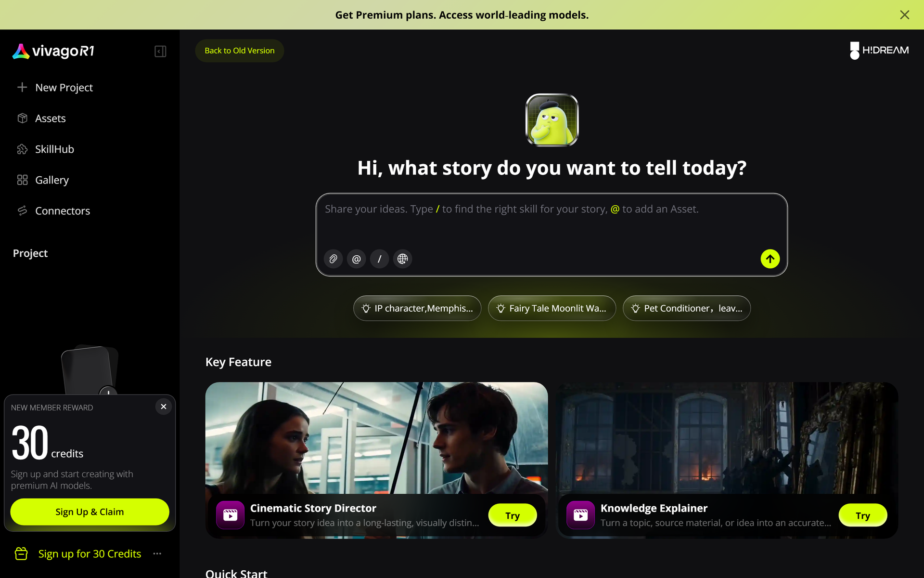This screenshot has height=578, width=924.
Task: Click the slash skill icon
Action: (x=379, y=259)
